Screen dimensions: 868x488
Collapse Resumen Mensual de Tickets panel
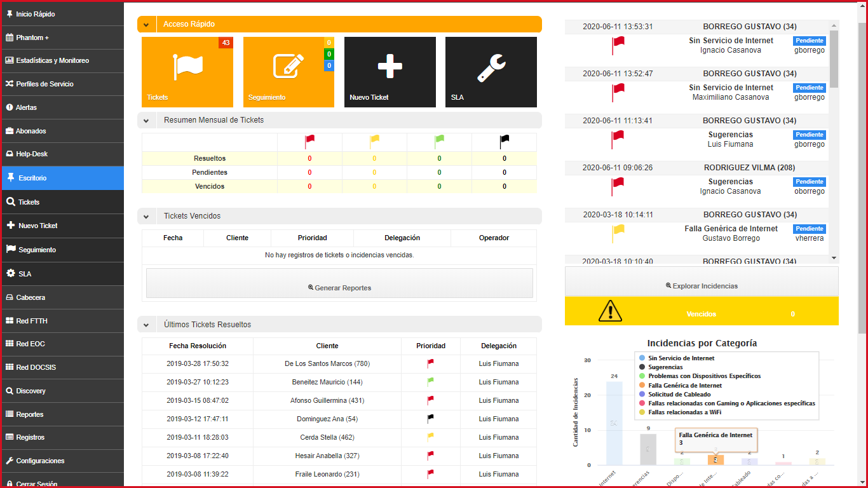[x=146, y=120]
